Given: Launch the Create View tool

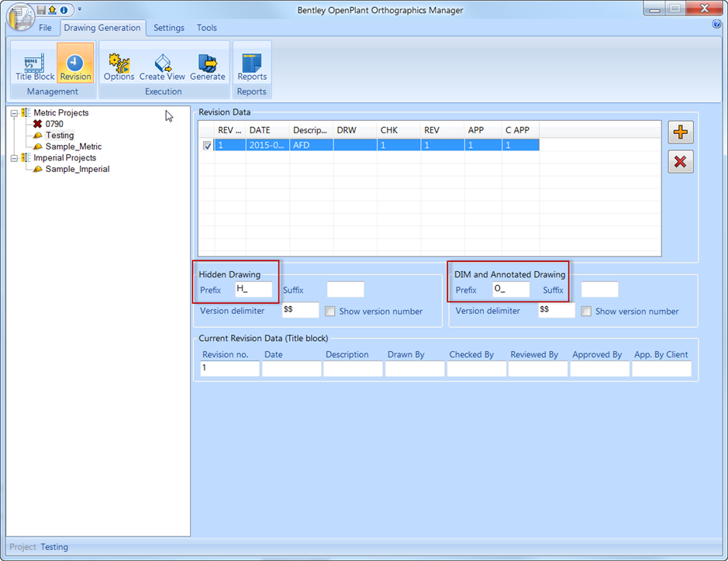Looking at the screenshot, I should click(x=162, y=67).
